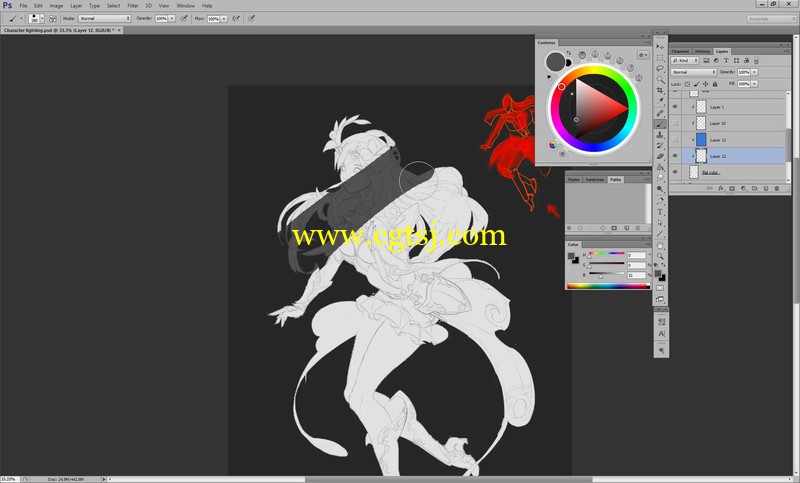
Task: Adjust the Hue slider in Color panel
Action: click(x=607, y=255)
